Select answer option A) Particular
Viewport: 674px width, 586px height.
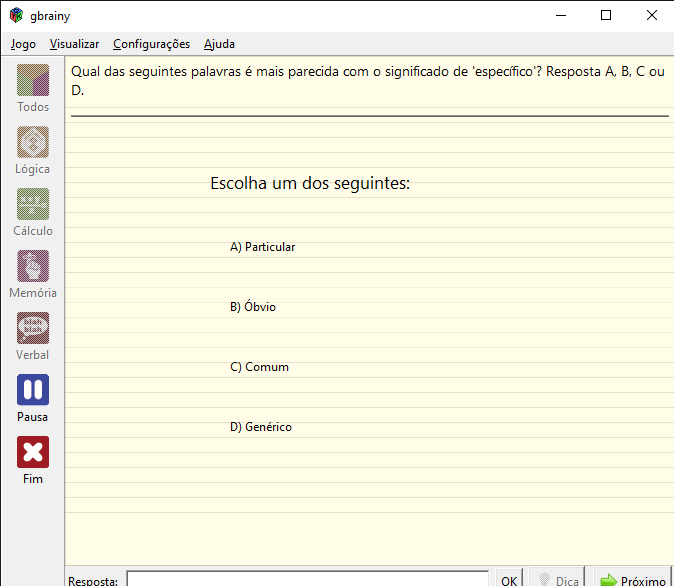click(x=262, y=247)
